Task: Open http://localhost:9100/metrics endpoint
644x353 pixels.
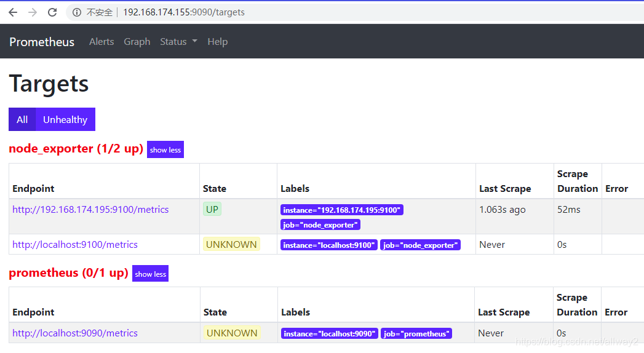Action: click(x=75, y=245)
